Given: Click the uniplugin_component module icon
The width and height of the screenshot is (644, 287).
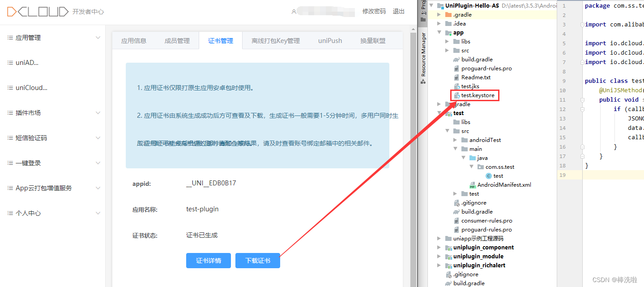Looking at the screenshot, I should click(448, 248).
